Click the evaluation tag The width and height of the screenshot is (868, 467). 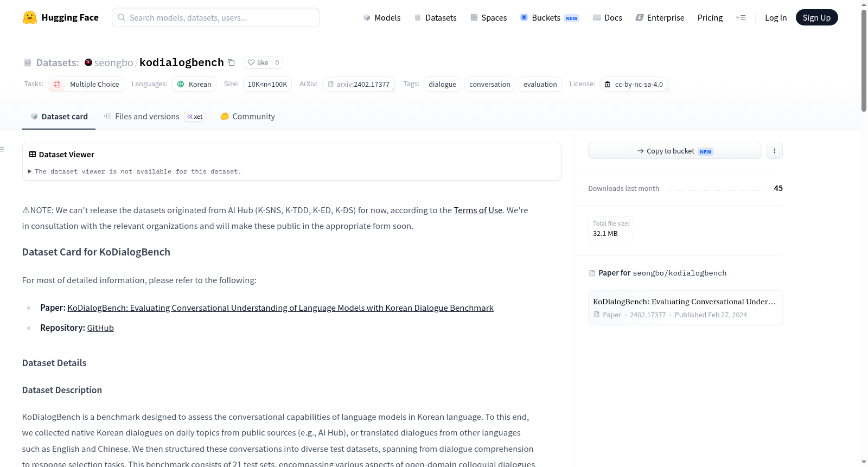(540, 84)
